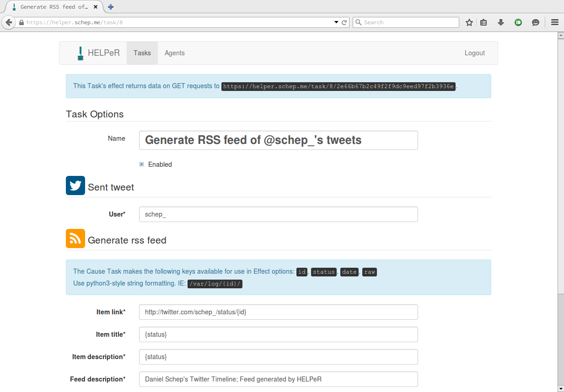This screenshot has height=392, width=564.
Task: Open the bookmarks list icon
Action: tap(483, 22)
